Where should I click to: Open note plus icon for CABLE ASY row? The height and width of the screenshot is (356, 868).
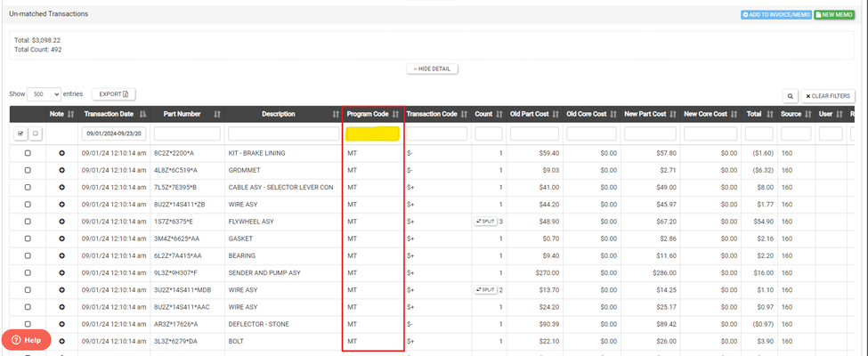[x=62, y=187]
